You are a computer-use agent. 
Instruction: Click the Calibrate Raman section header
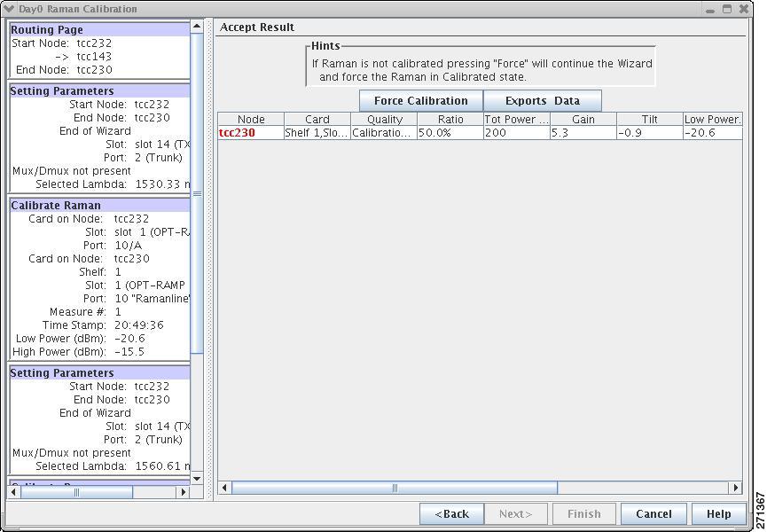100,206
